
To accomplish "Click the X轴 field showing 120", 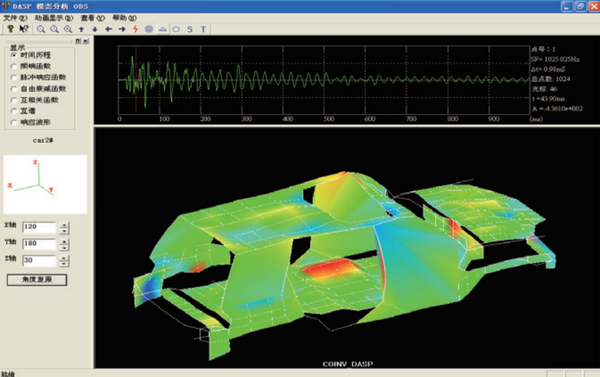I will click(x=39, y=227).
